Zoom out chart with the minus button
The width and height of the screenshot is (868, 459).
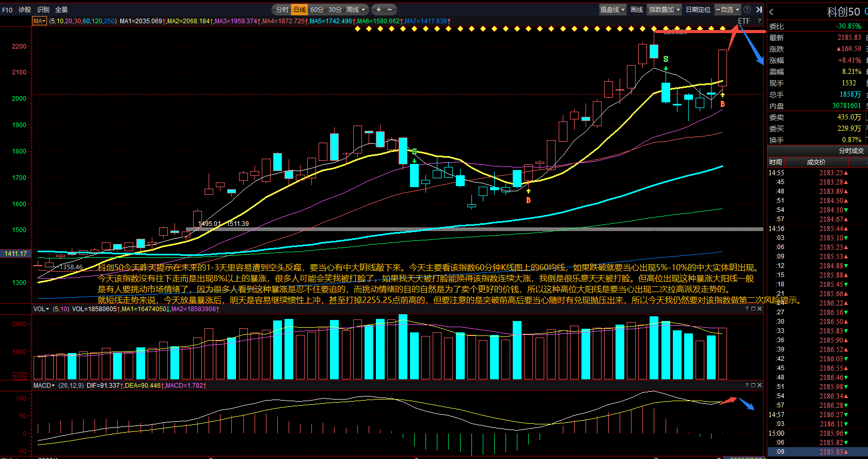point(390,9)
